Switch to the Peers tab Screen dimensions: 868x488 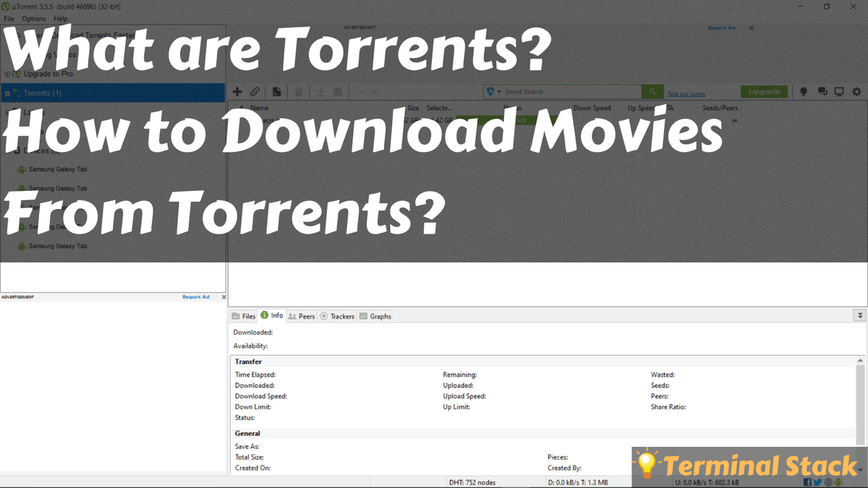(x=302, y=316)
